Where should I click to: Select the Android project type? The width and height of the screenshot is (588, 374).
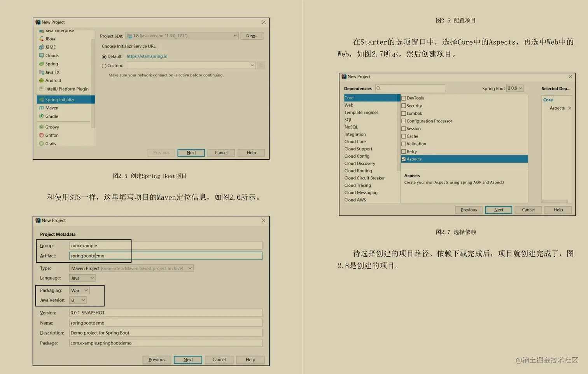click(x=52, y=80)
